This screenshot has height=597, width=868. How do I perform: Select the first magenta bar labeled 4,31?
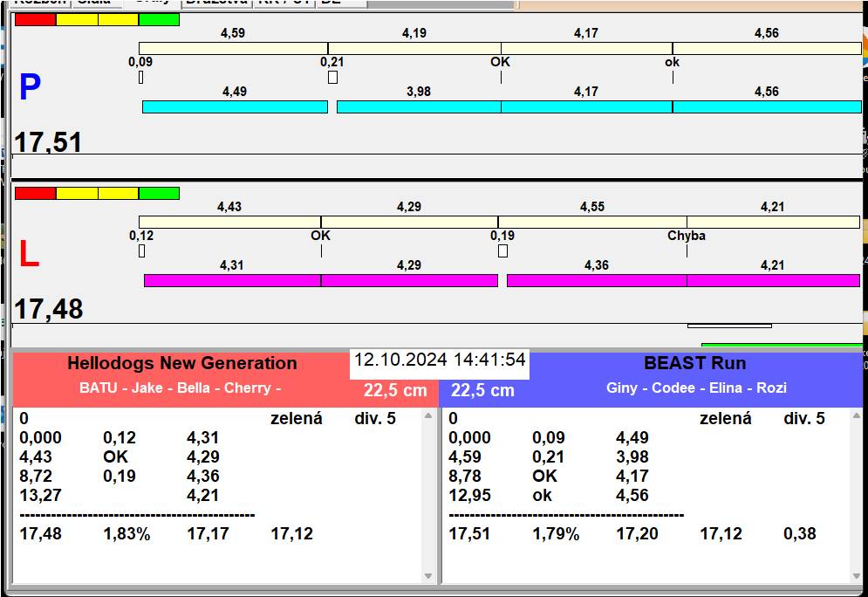tap(232, 280)
